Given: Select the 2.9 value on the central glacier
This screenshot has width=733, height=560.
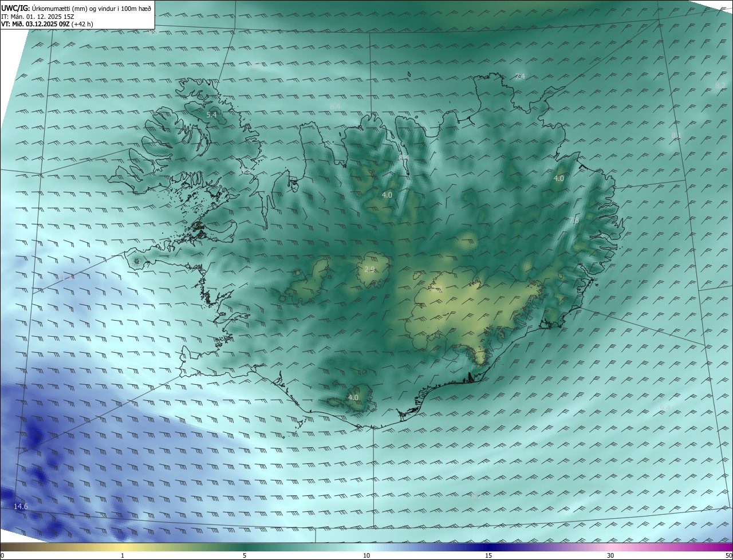Looking at the screenshot, I should [x=369, y=269].
